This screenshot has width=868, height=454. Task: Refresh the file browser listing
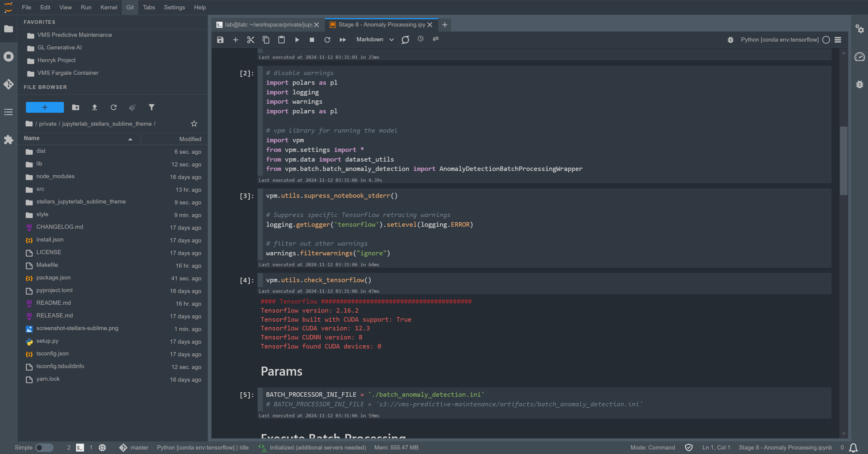point(114,107)
